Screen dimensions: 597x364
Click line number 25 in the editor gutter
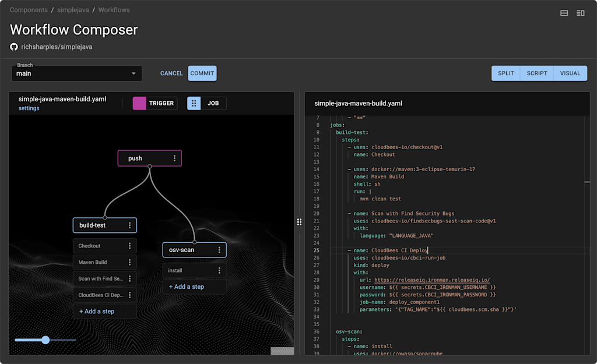317,250
